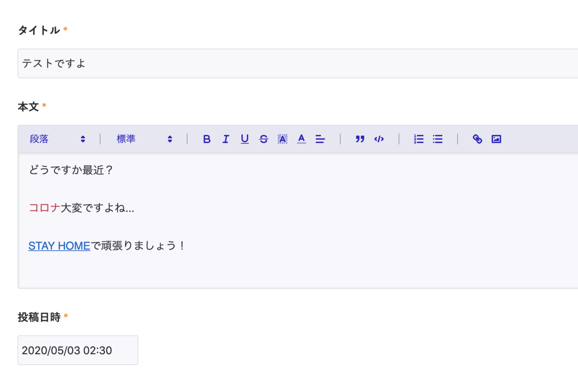The height and width of the screenshot is (392, 578).
Task: Toggle bold text formatting
Action: pos(207,139)
